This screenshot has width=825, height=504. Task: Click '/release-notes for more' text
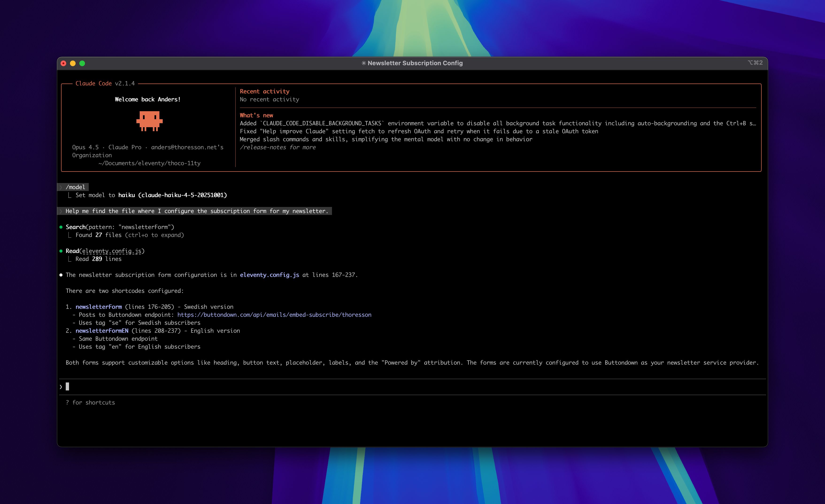278,148
